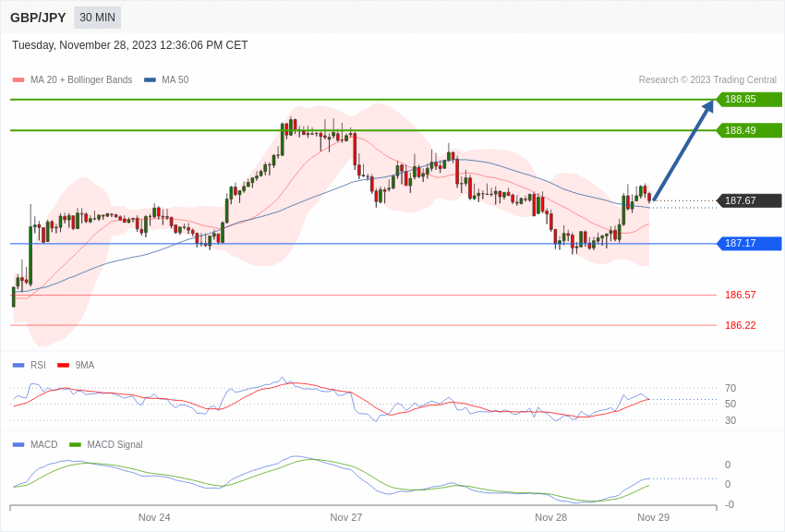
Task: Click the MA 20 + Bollinger Bands legend swatch
Action: (x=18, y=79)
